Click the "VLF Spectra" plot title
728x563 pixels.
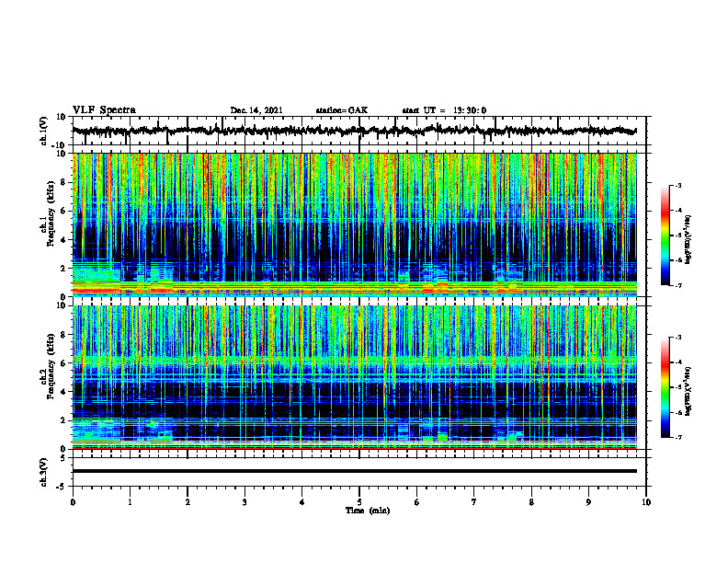pyautogui.click(x=104, y=110)
